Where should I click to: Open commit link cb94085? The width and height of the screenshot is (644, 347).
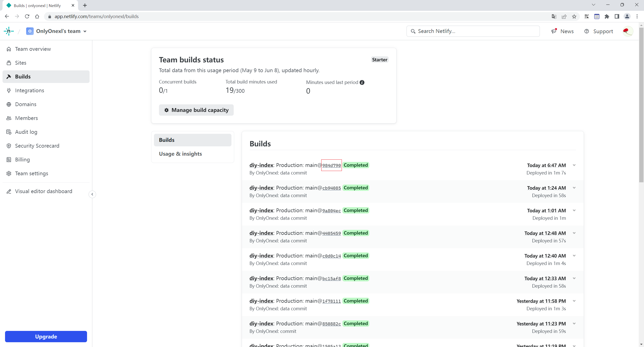tap(332, 188)
